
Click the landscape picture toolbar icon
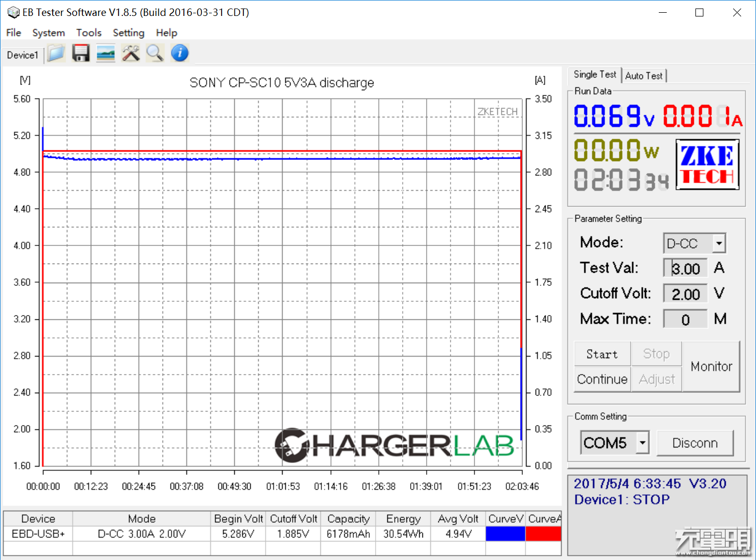(x=106, y=53)
